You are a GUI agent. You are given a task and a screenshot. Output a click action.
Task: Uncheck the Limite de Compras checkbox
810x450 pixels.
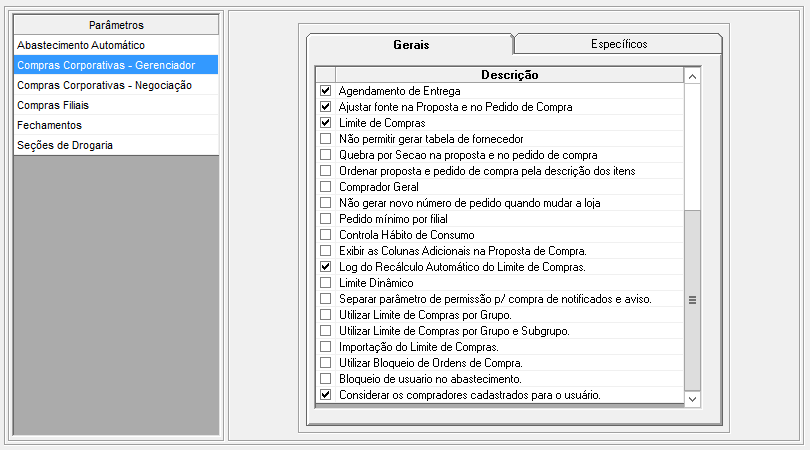[325, 123]
